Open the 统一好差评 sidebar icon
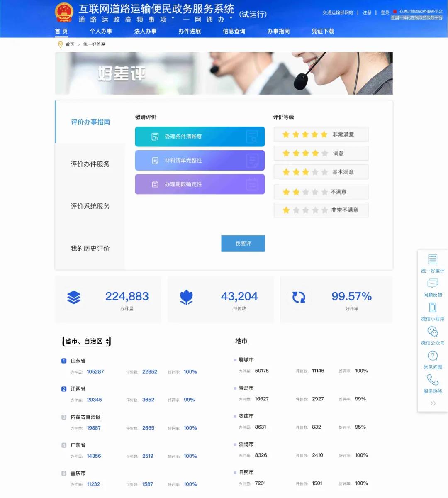Image resolution: width=448 pixels, height=498 pixels. click(433, 259)
